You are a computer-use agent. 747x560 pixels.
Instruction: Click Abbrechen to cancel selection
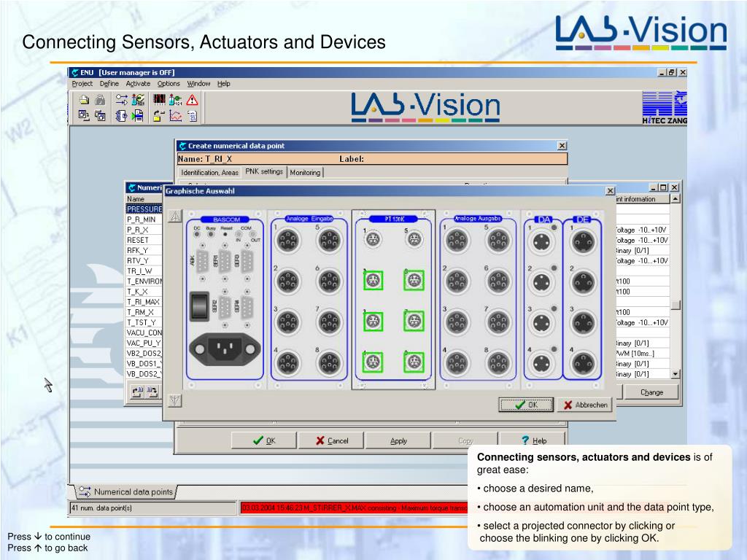pyautogui.click(x=585, y=405)
